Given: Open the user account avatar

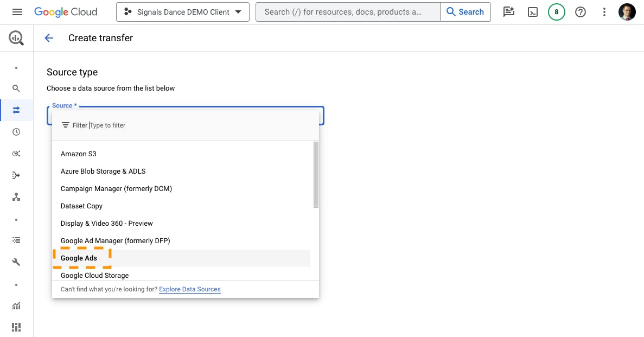Looking at the screenshot, I should click(627, 12).
